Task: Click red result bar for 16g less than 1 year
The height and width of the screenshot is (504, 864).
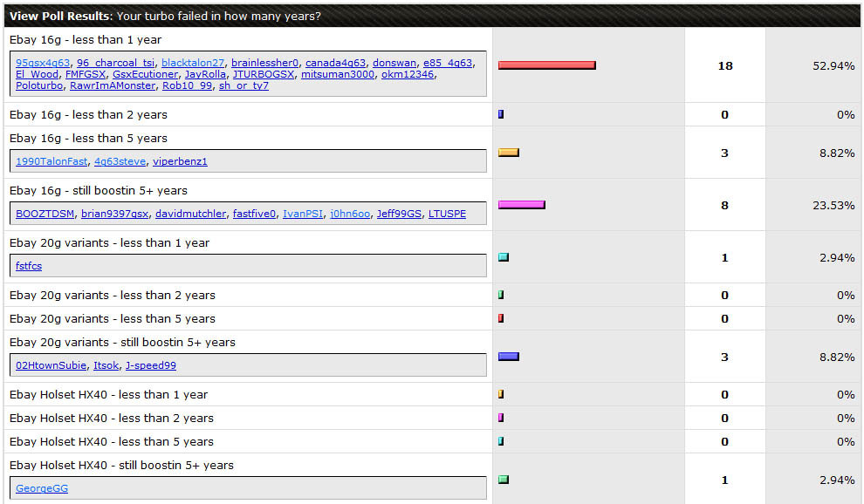Action: (x=546, y=65)
